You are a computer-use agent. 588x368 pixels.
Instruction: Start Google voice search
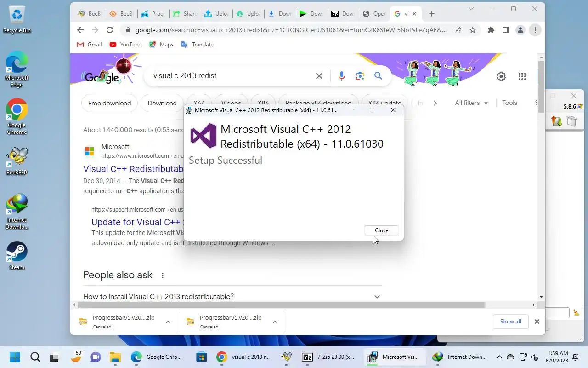[341, 76]
